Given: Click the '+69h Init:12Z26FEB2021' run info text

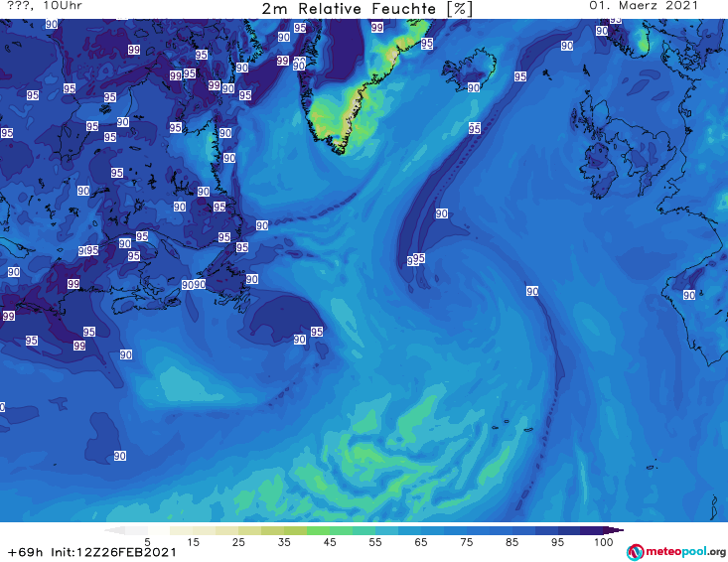Looking at the screenshot, I should tap(92, 552).
